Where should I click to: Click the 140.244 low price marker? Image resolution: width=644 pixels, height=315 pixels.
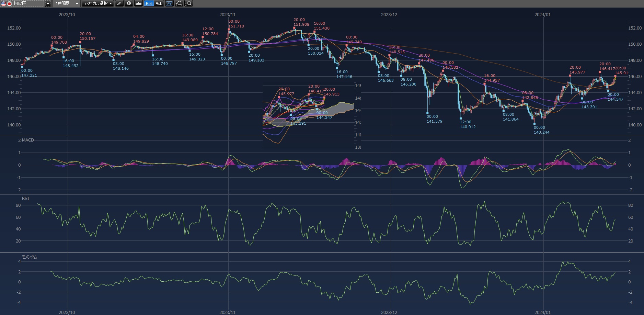point(541,132)
